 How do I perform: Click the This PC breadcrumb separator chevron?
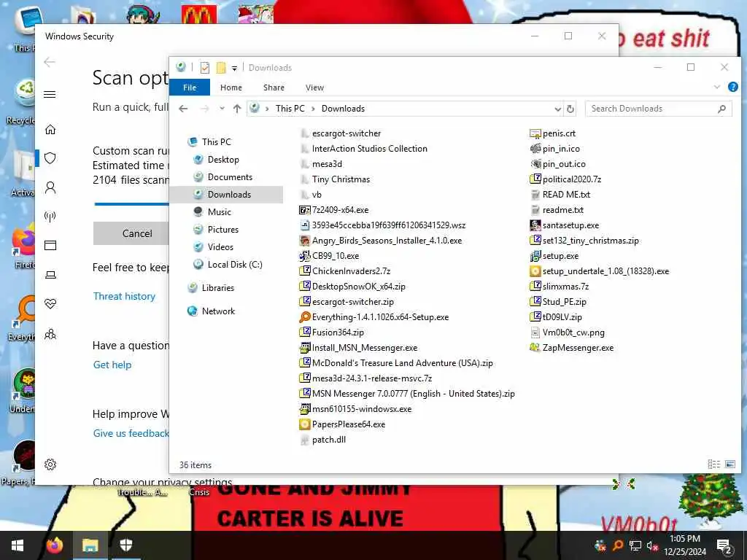point(313,109)
